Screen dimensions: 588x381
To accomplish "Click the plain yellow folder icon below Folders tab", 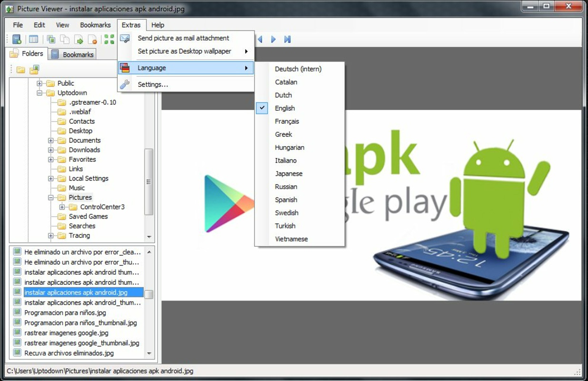I will [x=20, y=70].
